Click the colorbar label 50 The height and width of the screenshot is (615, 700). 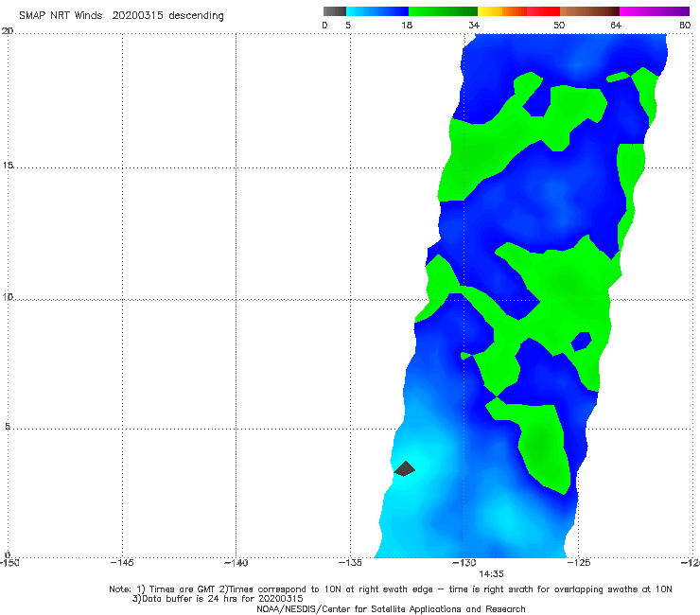[559, 25]
